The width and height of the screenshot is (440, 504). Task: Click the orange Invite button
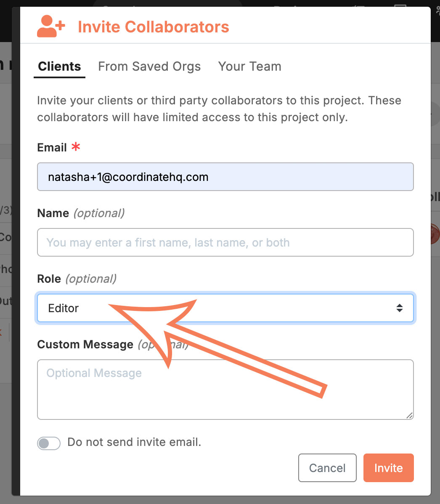(x=389, y=468)
